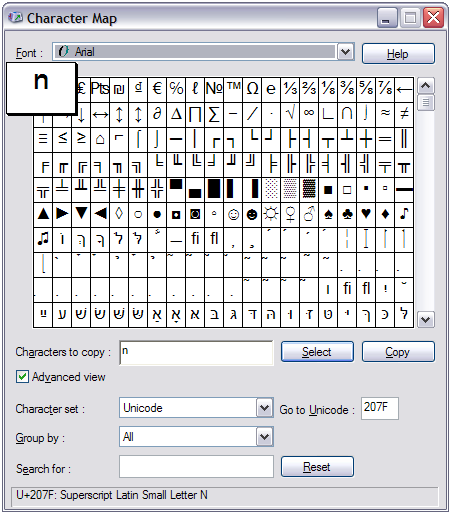Screen dimensions: 451x513
Task: Uncheck the Advanced view checkbox
Action: pos(22,377)
